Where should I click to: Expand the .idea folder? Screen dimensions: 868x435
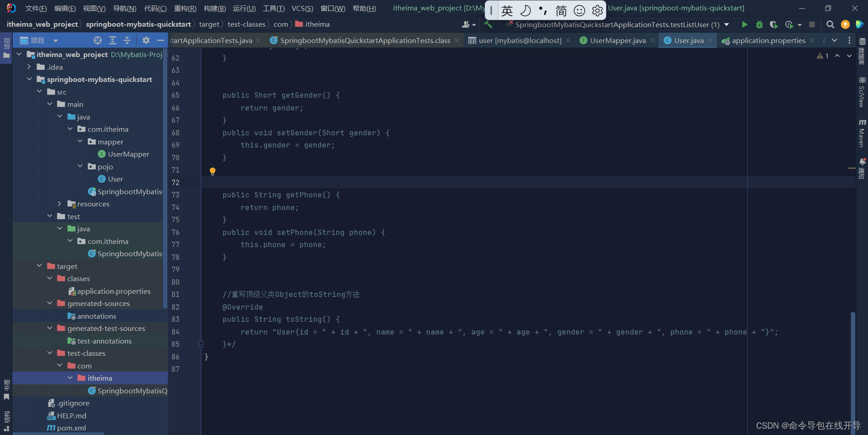tap(29, 67)
